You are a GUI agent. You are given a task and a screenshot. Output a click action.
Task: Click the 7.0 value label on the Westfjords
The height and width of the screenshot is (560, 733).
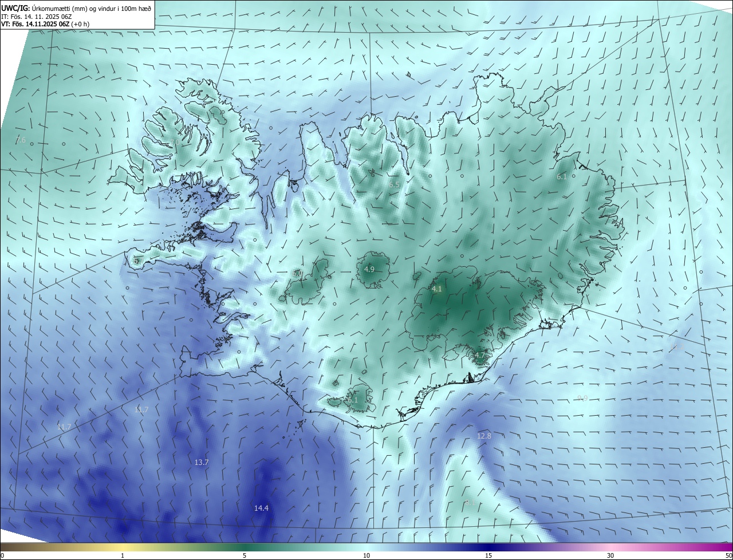175,141
